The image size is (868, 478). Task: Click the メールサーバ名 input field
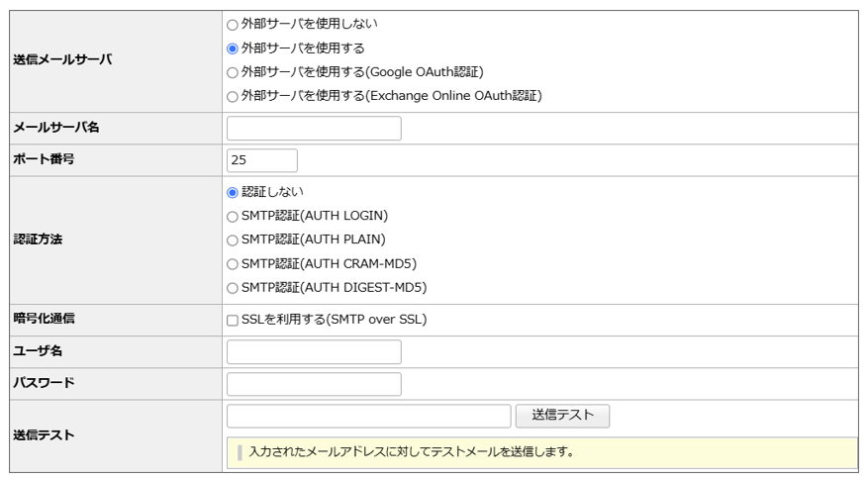314,129
